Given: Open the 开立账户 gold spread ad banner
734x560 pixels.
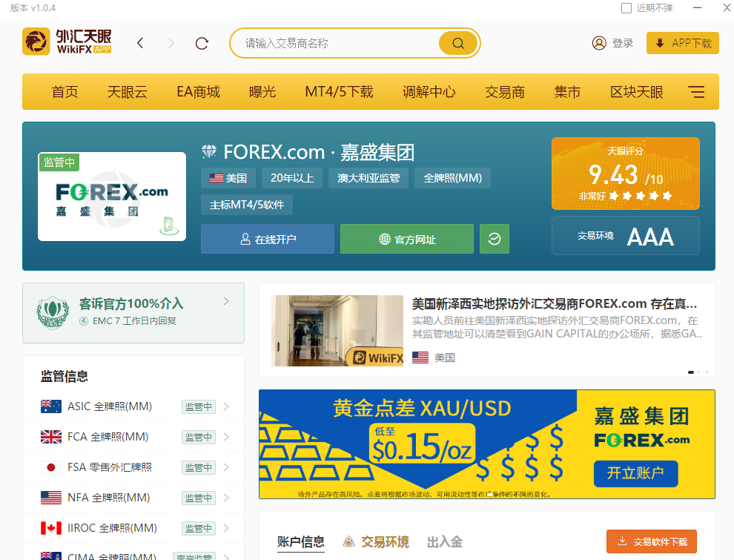Looking at the screenshot, I should [635, 472].
